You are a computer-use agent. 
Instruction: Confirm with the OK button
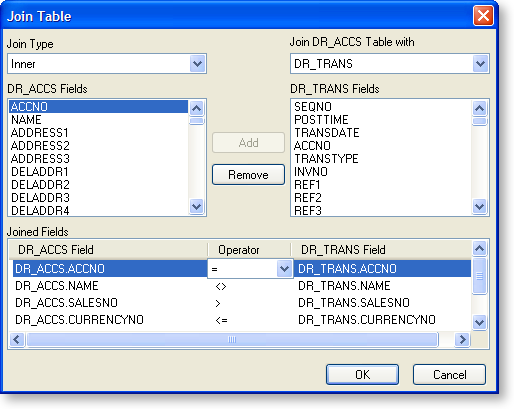(362, 375)
